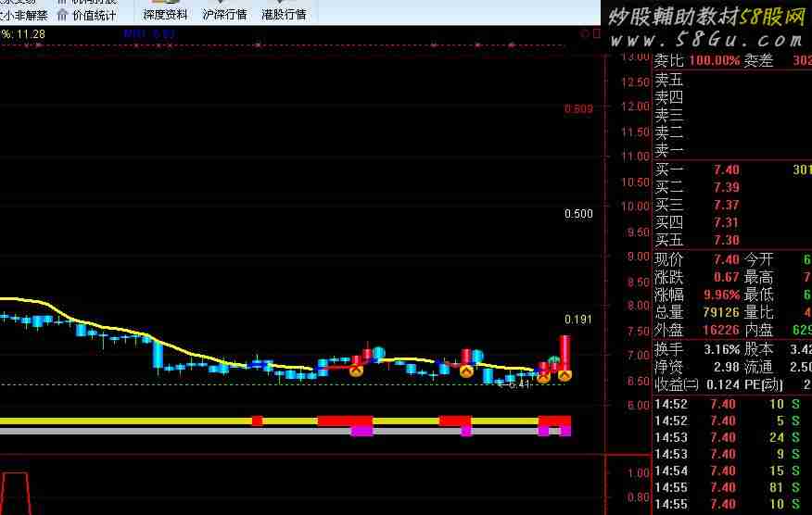Open the 港股行情 toolbar item

(284, 15)
